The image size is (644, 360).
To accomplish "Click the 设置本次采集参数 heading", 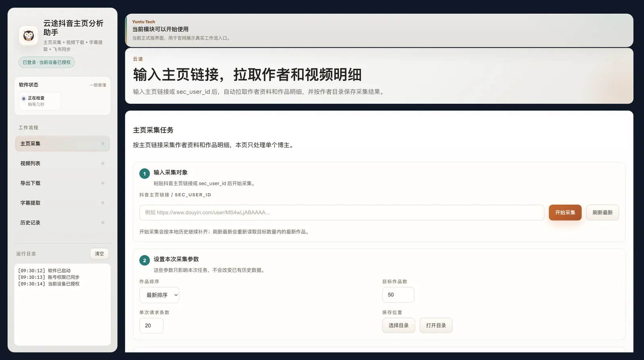I will coord(176,259).
